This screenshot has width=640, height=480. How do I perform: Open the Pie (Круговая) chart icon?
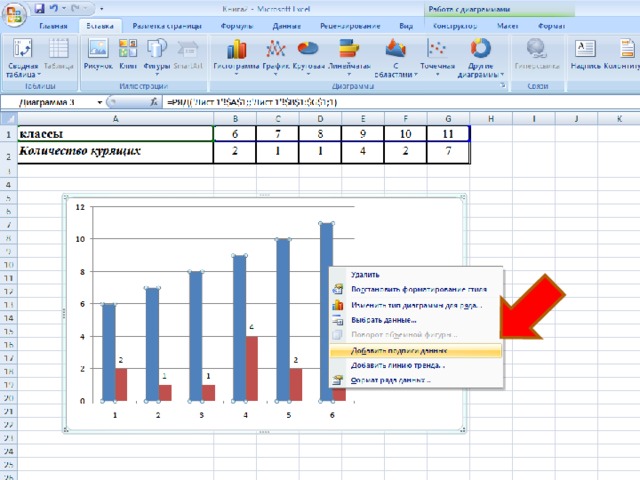coord(308,49)
